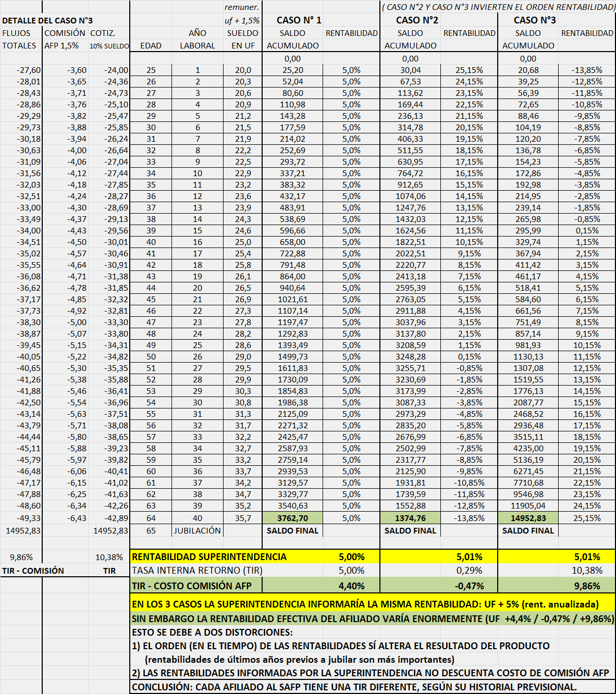Select the flujos value "-34,00"

(29, 230)
